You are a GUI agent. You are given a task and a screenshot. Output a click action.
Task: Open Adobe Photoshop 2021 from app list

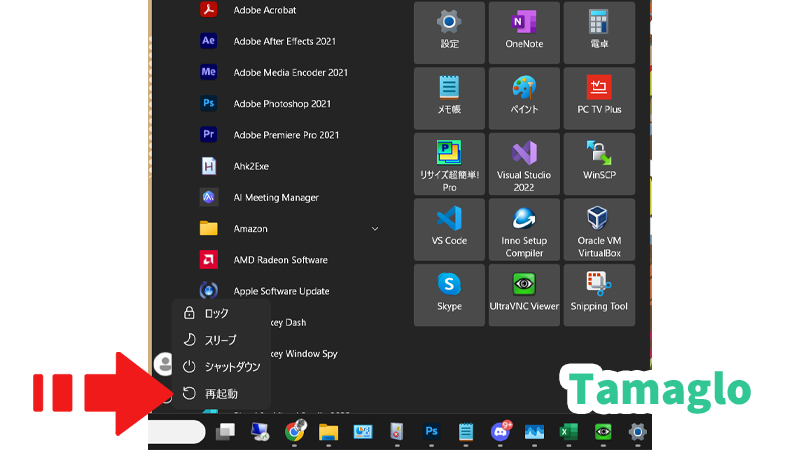[x=281, y=103]
